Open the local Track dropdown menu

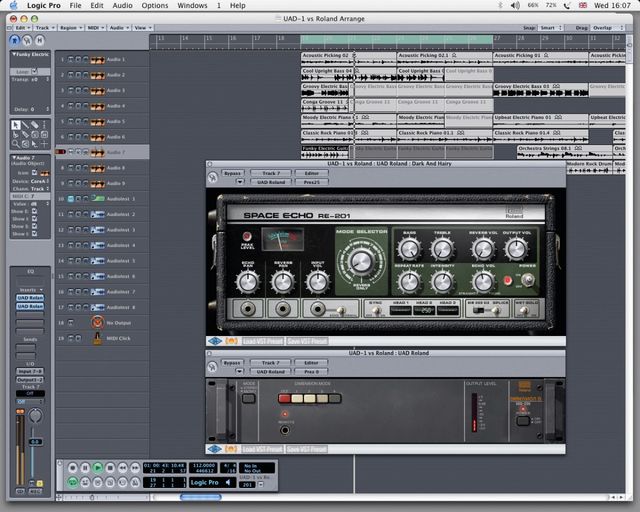44,28
